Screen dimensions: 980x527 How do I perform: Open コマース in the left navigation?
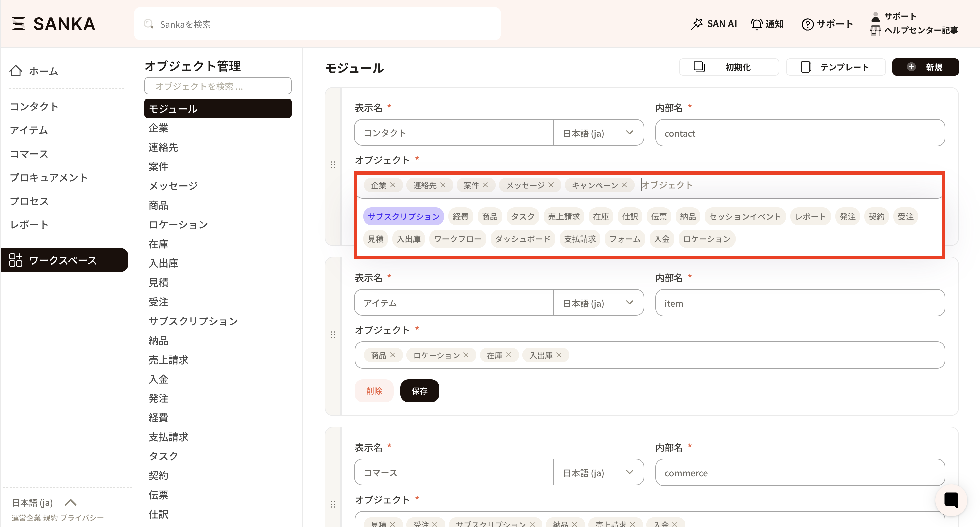tap(29, 154)
